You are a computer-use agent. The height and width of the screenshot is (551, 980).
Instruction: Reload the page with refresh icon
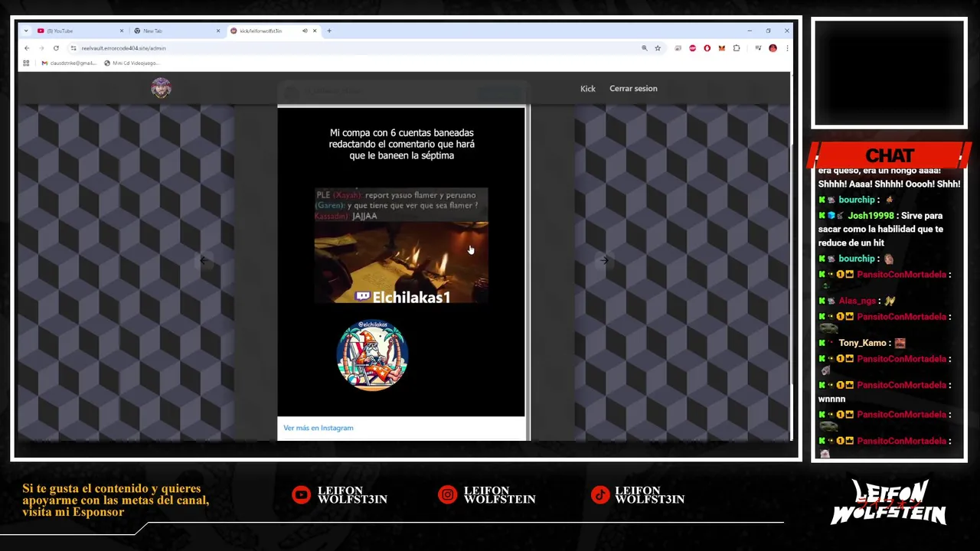[x=56, y=48]
